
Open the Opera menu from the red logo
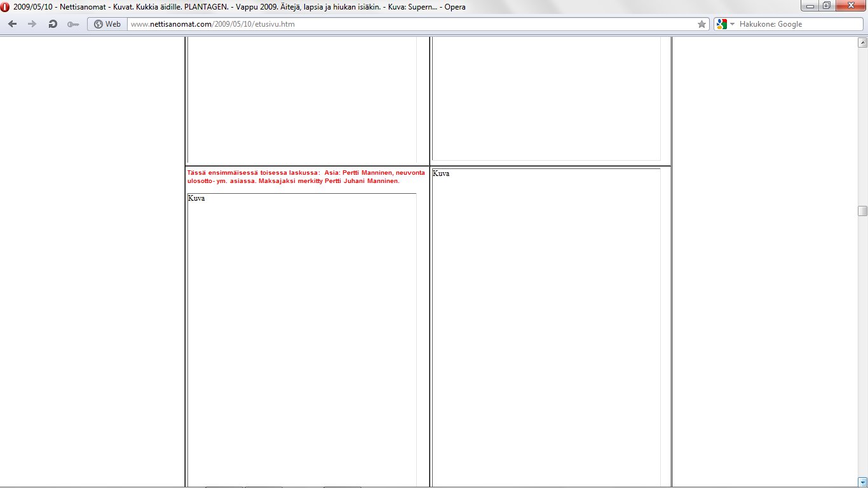click(6, 7)
